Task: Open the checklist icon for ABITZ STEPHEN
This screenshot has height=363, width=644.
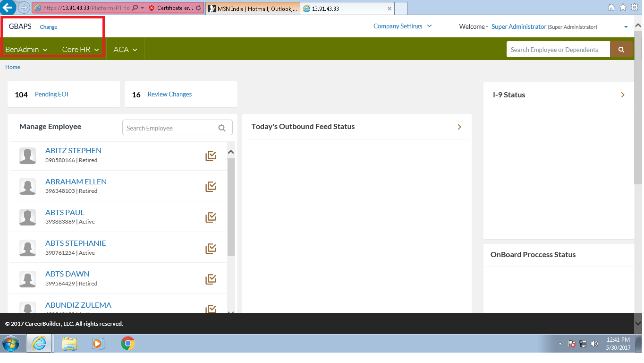Action: click(x=211, y=156)
